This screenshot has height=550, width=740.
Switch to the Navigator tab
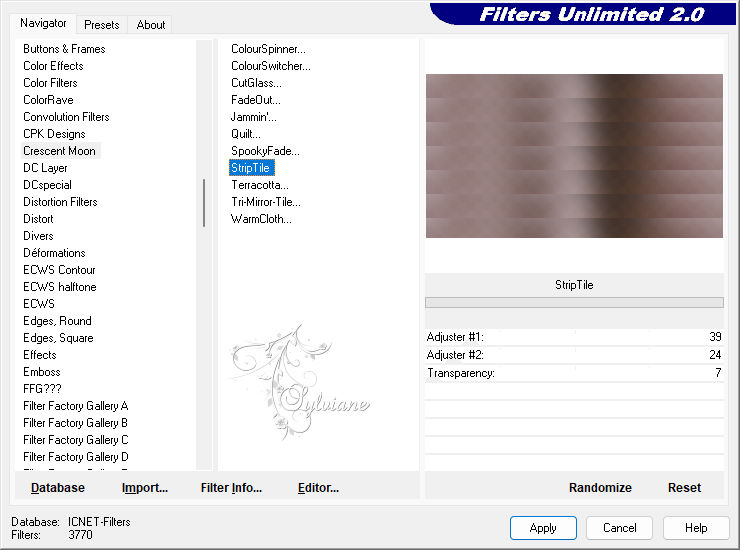tap(43, 23)
